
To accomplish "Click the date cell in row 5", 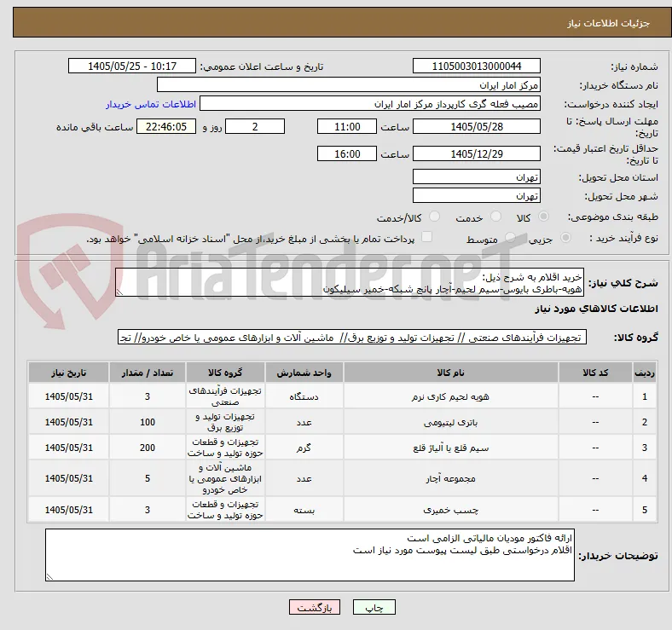I will pyautogui.click(x=68, y=510).
